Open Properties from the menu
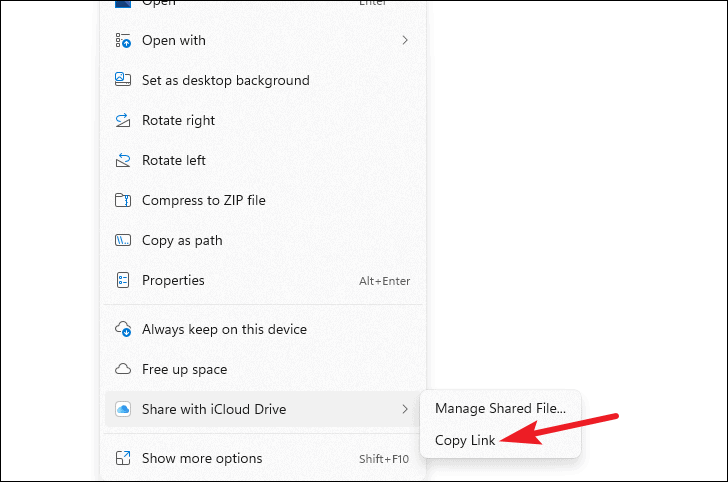 pyautogui.click(x=263, y=280)
